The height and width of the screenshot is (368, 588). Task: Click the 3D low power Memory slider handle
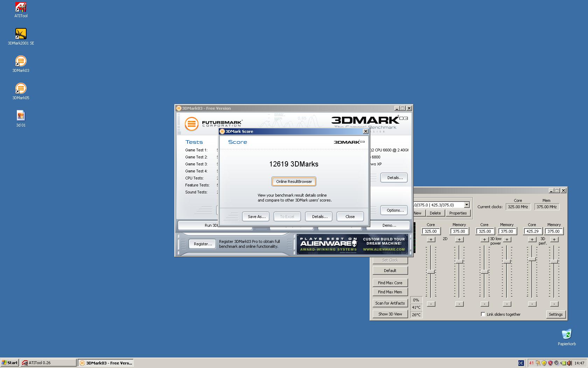507,261
